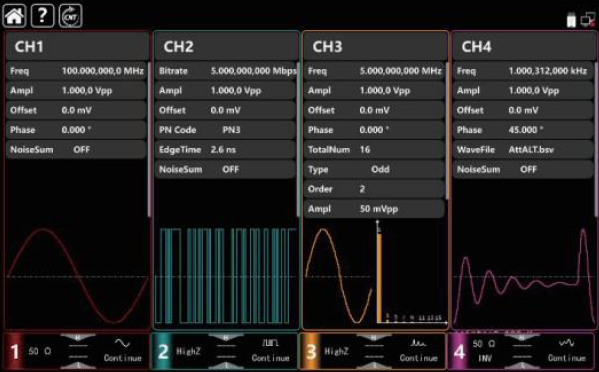Open channel 1 Continue mode selector
The width and height of the screenshot is (599, 372).
123,358
